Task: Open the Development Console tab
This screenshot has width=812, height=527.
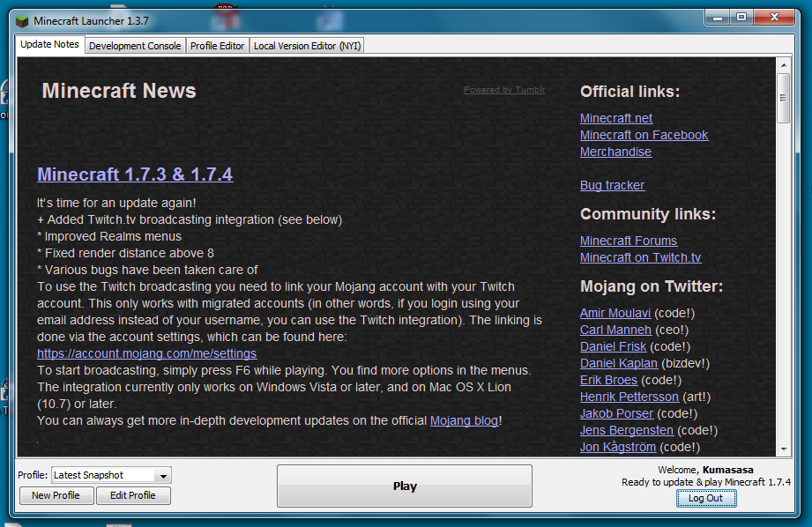Action: [x=135, y=46]
